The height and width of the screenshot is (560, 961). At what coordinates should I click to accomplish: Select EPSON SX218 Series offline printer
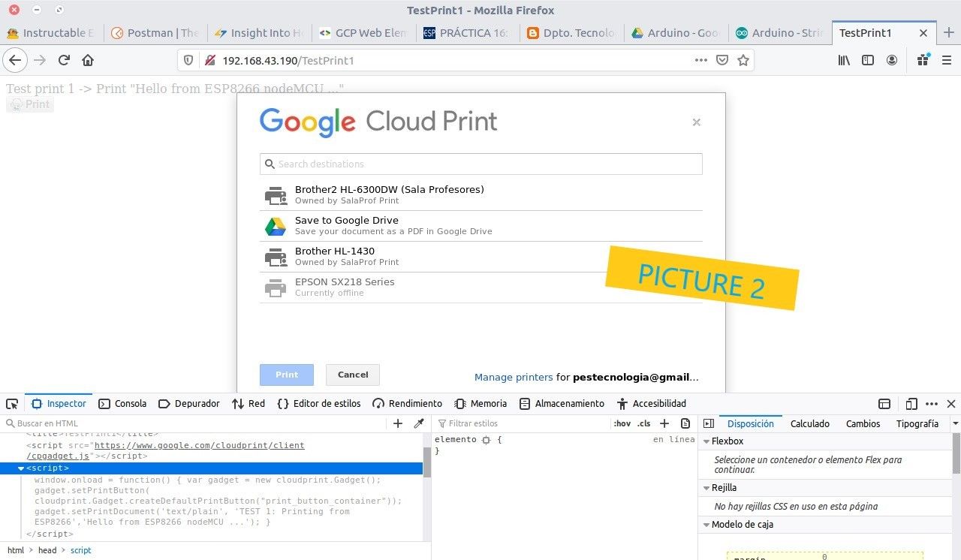coord(481,288)
